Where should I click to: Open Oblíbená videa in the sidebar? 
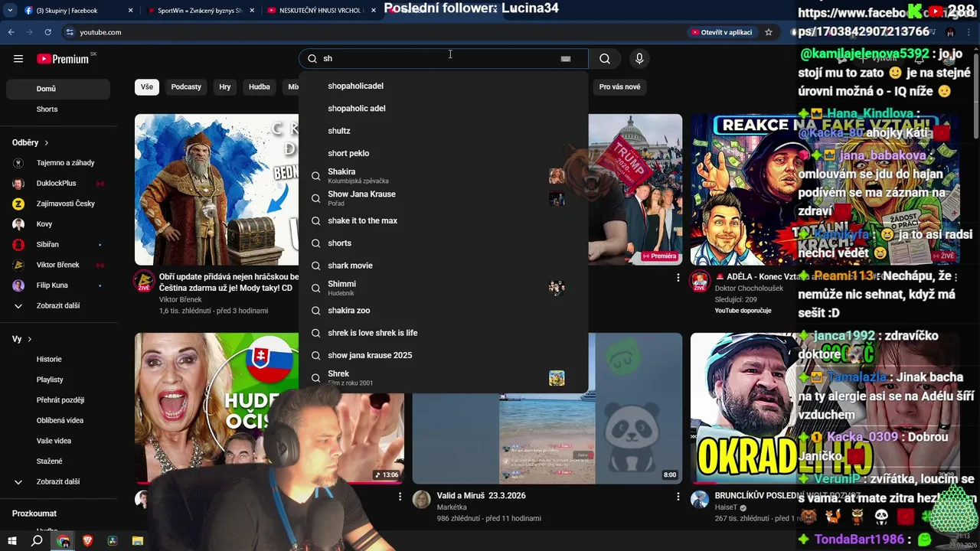(58, 420)
